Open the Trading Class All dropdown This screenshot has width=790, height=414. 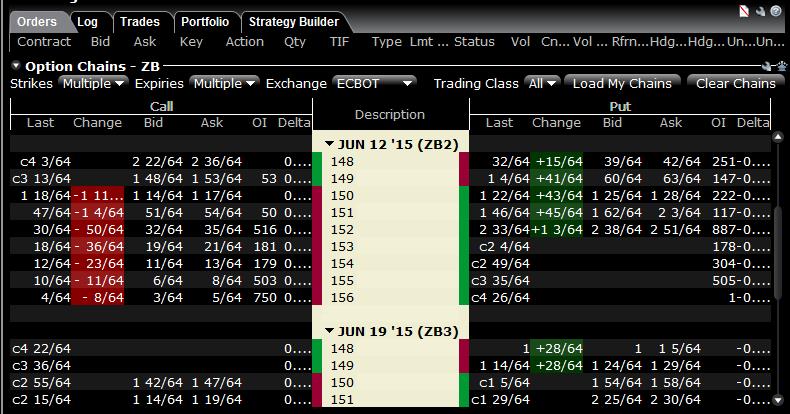541,83
